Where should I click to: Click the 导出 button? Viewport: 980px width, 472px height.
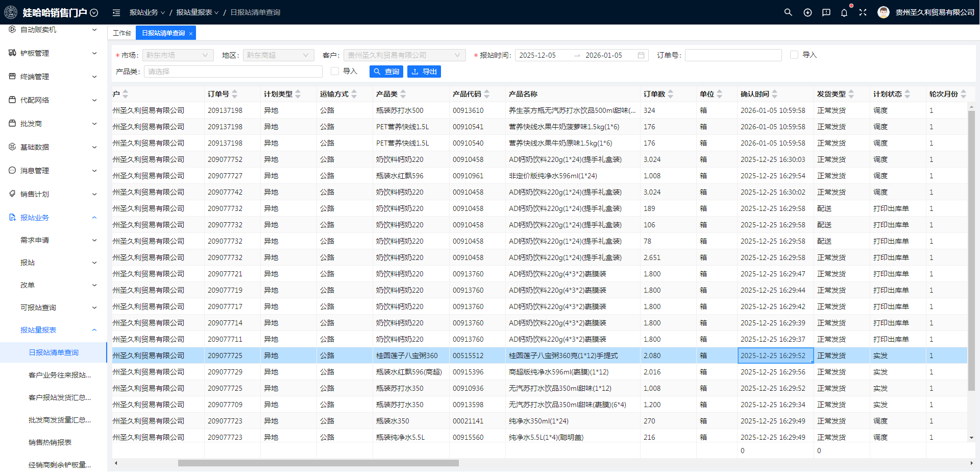coord(424,72)
